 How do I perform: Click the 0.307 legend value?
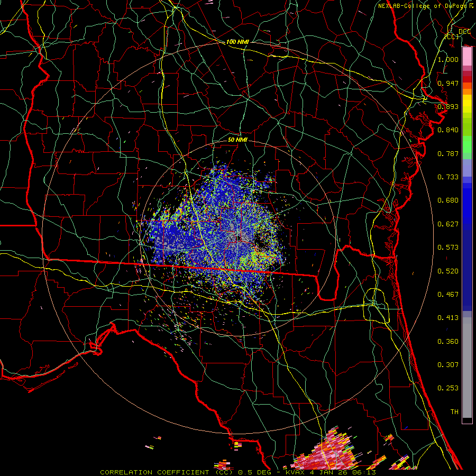pyautogui.click(x=448, y=364)
